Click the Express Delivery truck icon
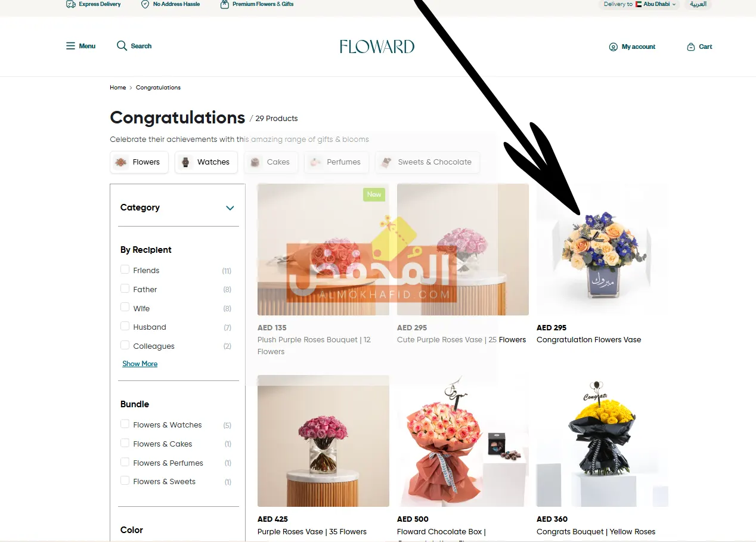 click(x=71, y=4)
